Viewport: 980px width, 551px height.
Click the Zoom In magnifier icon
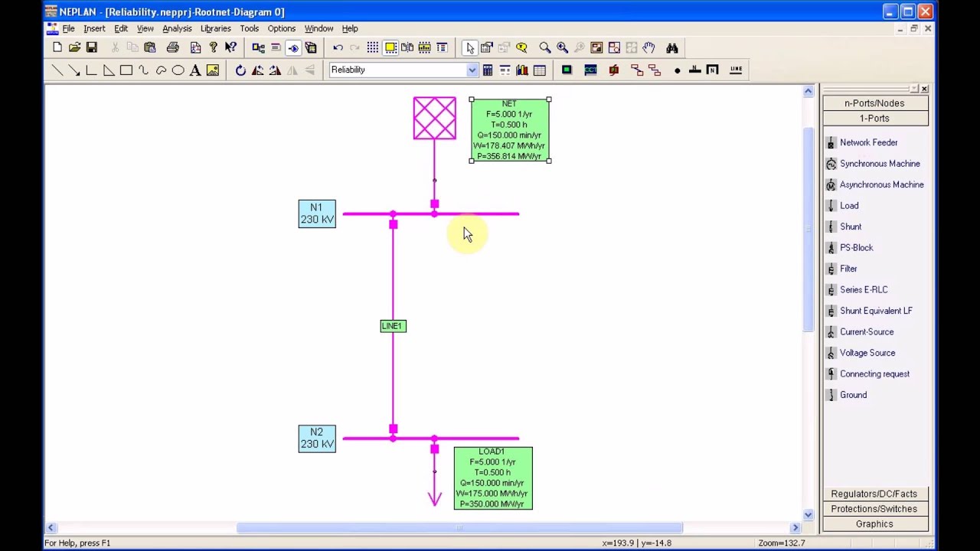pyautogui.click(x=562, y=47)
